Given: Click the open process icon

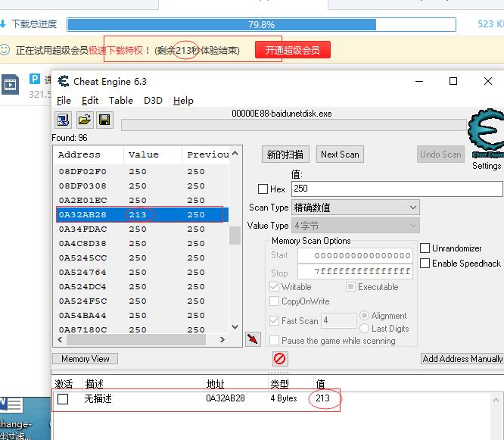Looking at the screenshot, I should click(63, 120).
